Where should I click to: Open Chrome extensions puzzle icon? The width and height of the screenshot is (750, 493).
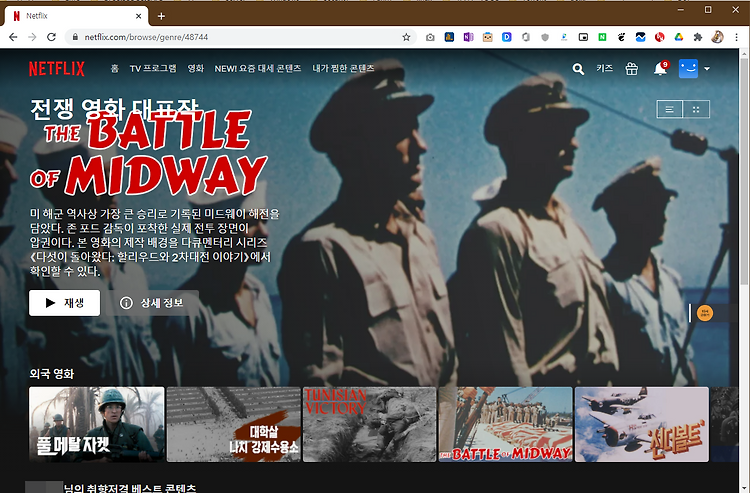click(698, 37)
